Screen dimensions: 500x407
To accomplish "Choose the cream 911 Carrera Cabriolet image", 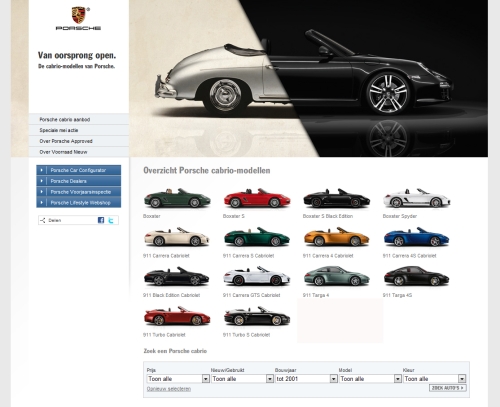I will [x=177, y=237].
